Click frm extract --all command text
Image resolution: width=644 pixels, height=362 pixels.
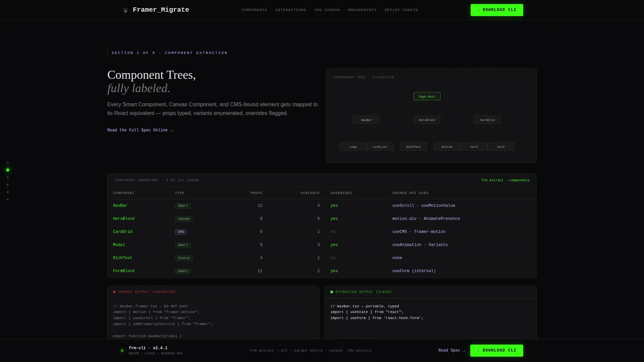pyautogui.click(x=311, y=351)
